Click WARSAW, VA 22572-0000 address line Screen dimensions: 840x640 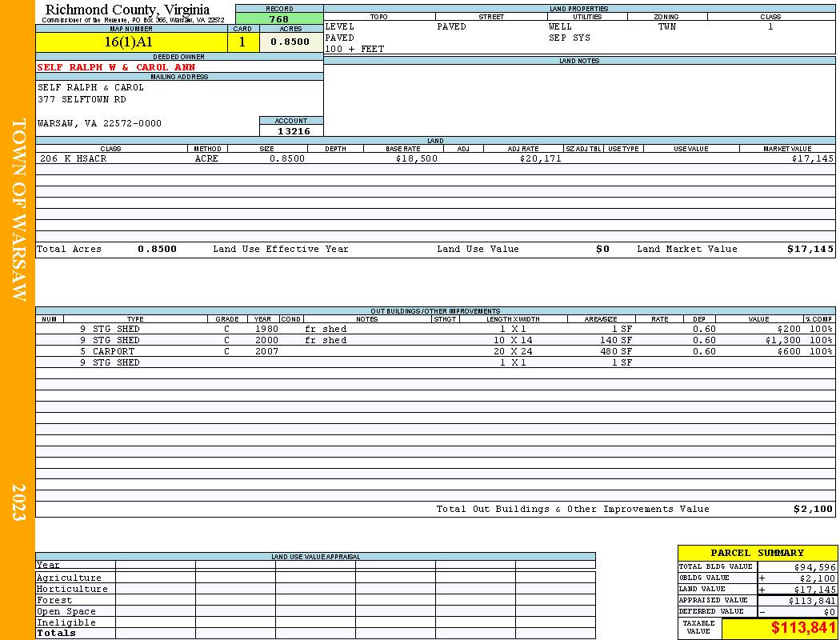100,124
